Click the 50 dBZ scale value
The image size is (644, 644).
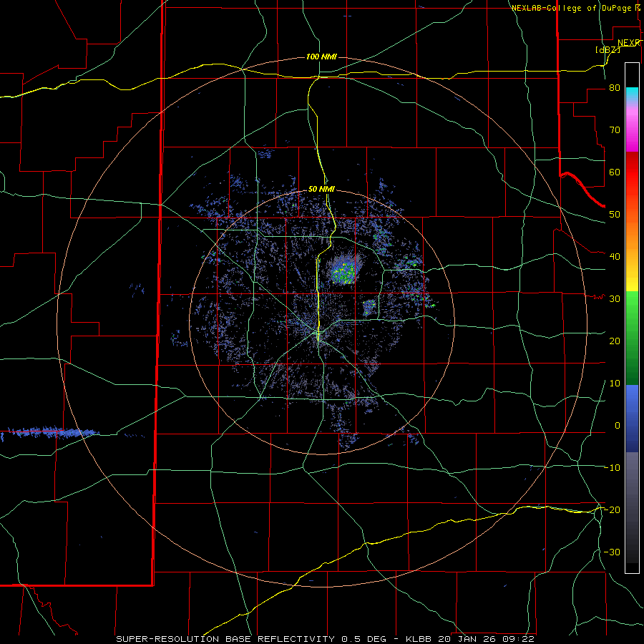(615, 215)
